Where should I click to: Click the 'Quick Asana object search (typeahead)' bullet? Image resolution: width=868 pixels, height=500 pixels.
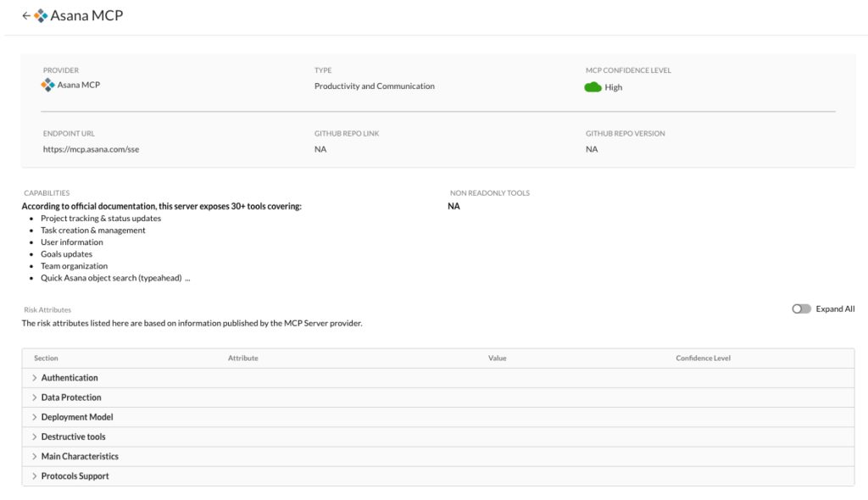pos(111,278)
